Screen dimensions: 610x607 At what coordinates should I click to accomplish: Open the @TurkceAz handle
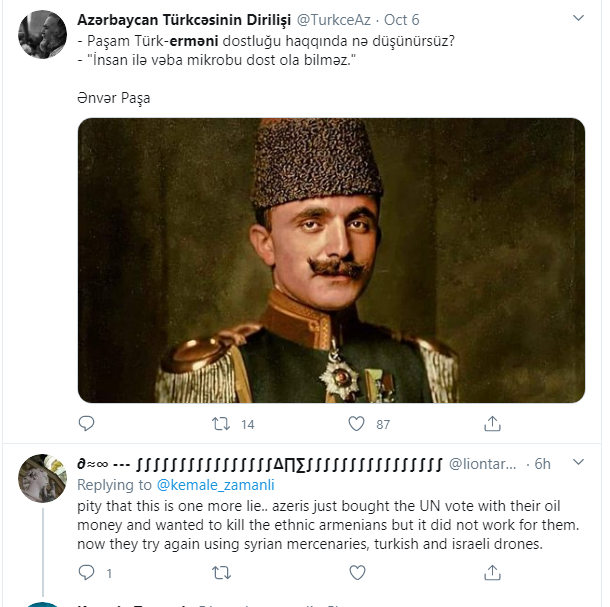(333, 20)
